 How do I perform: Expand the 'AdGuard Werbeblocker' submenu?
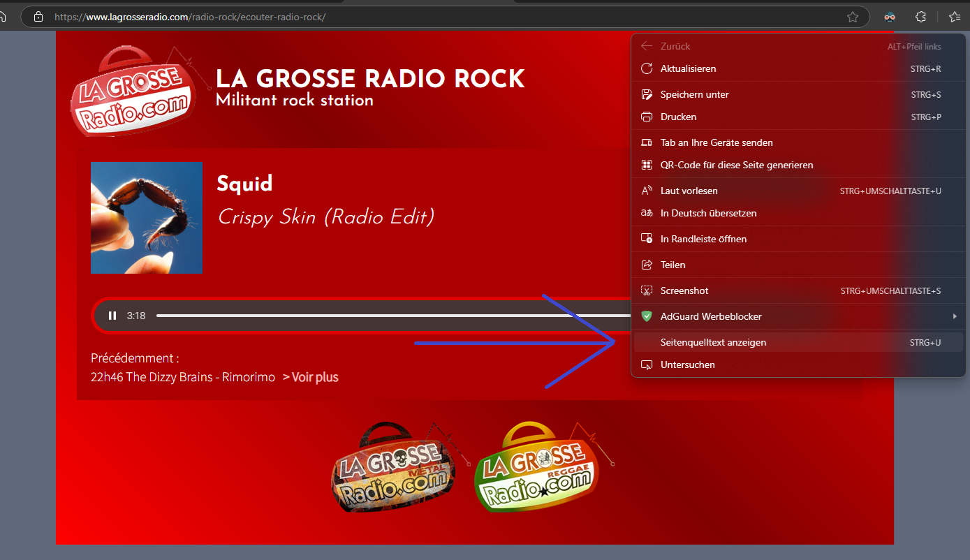[798, 316]
